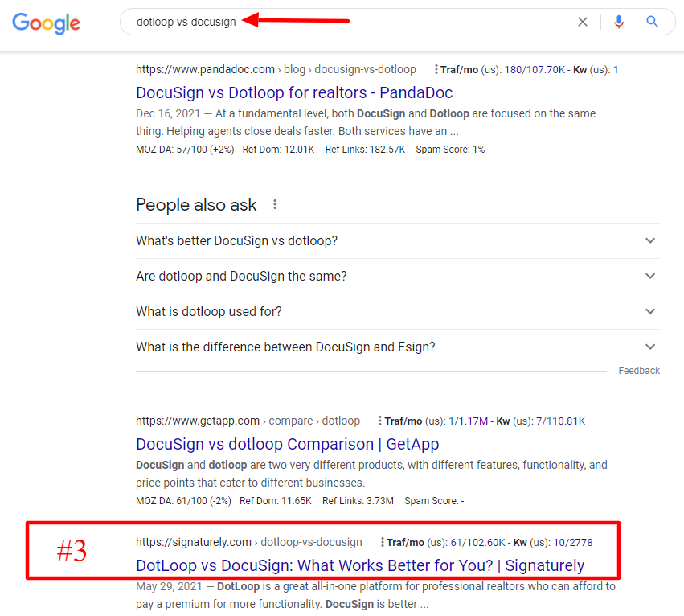Viewport: 684px width, 616px height.
Task: Click the Signaturely snippet about "great all-in-one platform"
Action: coord(375,595)
